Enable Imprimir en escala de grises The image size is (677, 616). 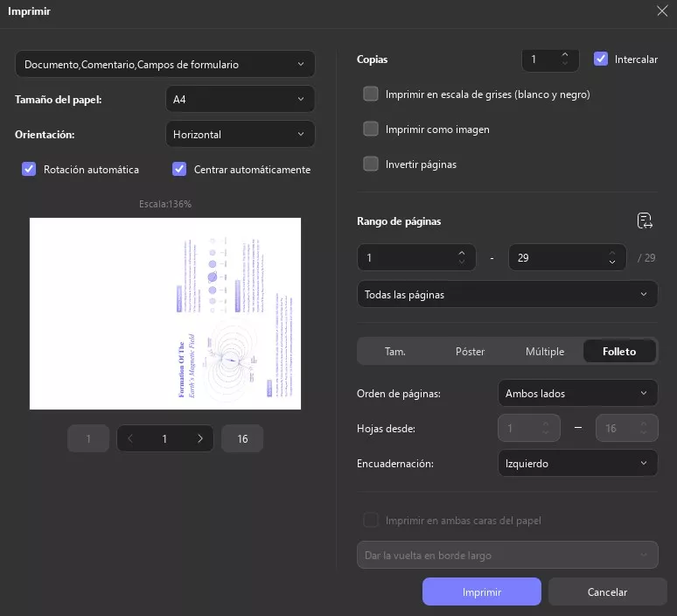point(371,94)
